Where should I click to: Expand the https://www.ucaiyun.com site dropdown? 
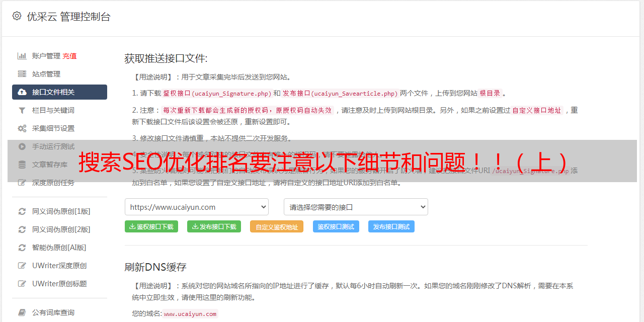pos(197,207)
